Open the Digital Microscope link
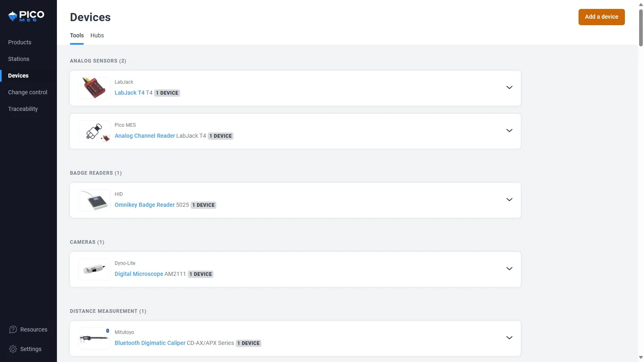Image resolution: width=644 pixels, height=362 pixels. (139, 274)
